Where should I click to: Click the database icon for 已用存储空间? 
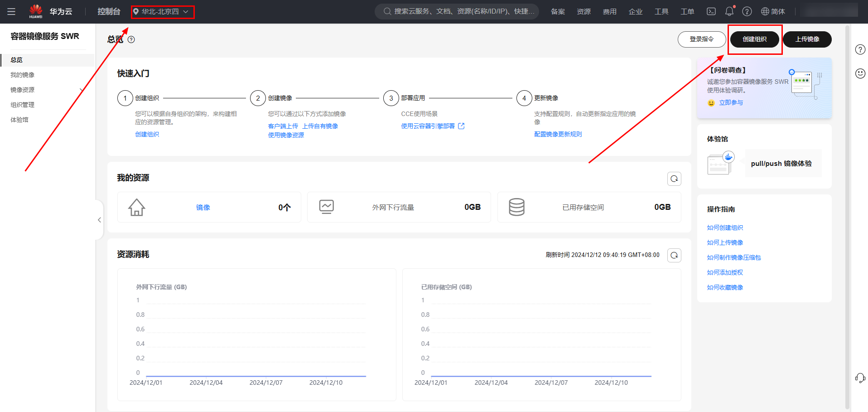[516, 207]
